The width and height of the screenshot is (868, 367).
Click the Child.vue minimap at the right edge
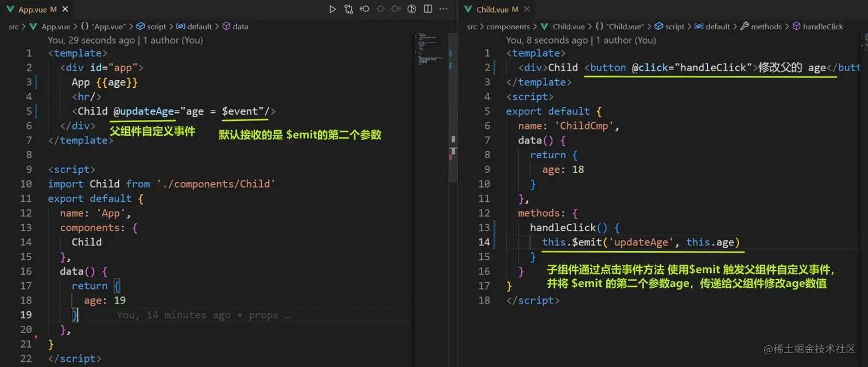click(864, 43)
